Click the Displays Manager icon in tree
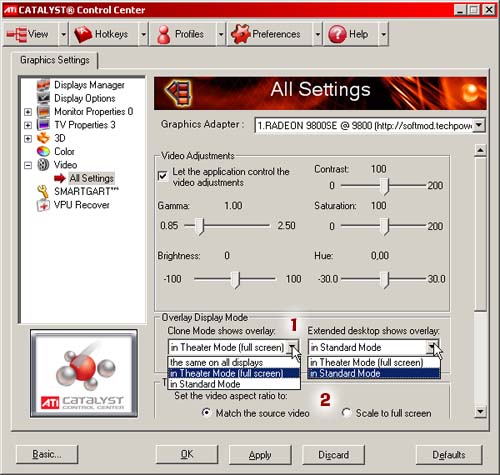 [43, 85]
